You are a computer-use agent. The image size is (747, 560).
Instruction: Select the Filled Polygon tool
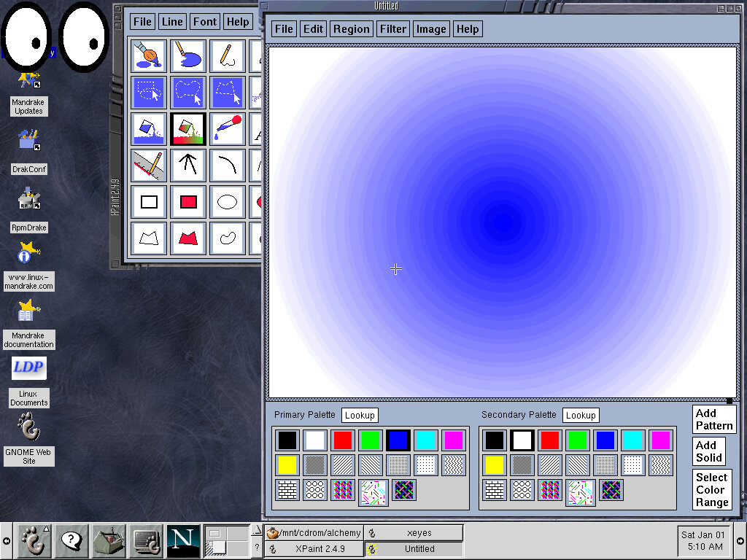point(188,238)
